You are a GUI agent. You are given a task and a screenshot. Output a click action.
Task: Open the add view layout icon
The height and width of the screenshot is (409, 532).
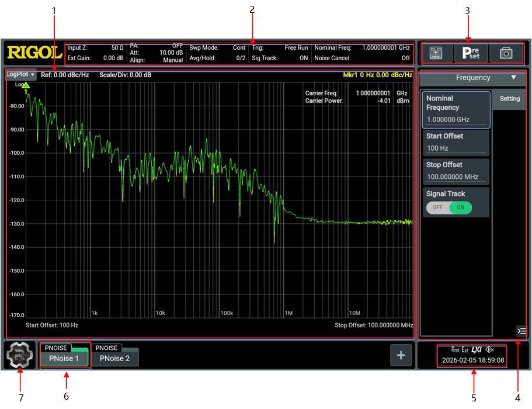[x=436, y=53]
